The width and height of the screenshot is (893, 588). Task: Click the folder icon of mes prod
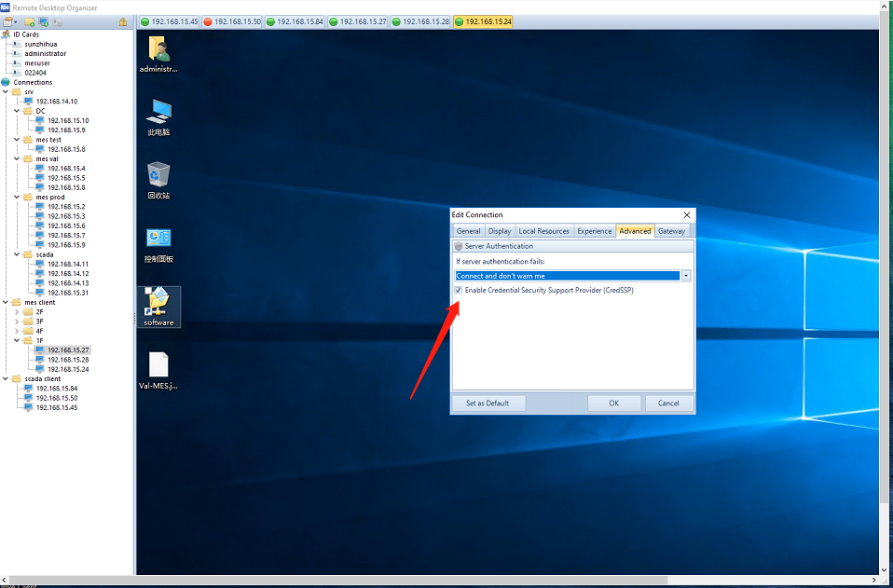tap(28, 197)
